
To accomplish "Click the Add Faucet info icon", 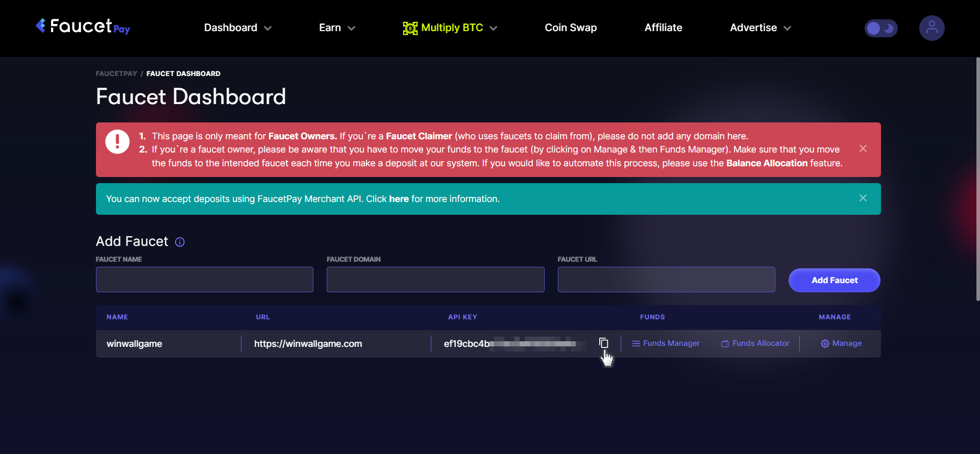I will pos(180,242).
